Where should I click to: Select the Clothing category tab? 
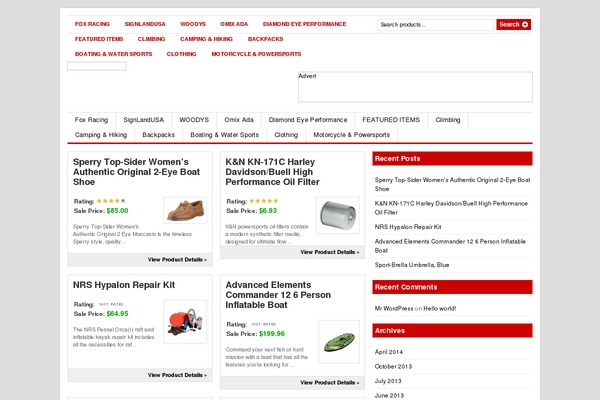(x=286, y=135)
